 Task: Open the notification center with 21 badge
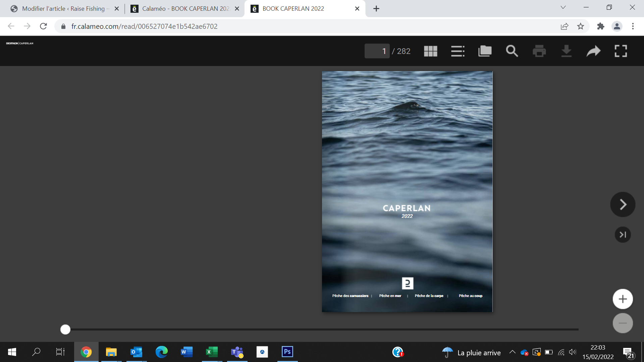pyautogui.click(x=629, y=353)
